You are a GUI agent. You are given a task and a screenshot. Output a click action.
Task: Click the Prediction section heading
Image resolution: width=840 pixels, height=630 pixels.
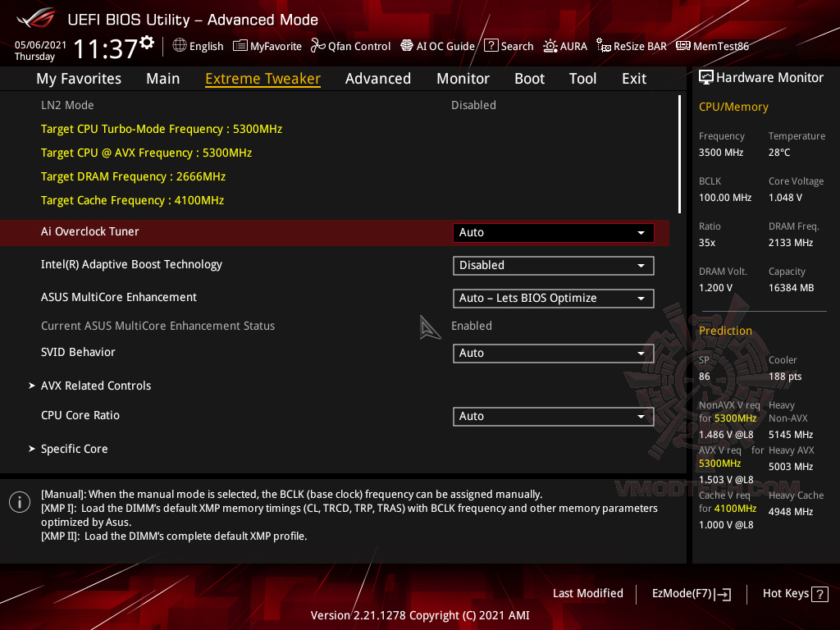click(725, 331)
